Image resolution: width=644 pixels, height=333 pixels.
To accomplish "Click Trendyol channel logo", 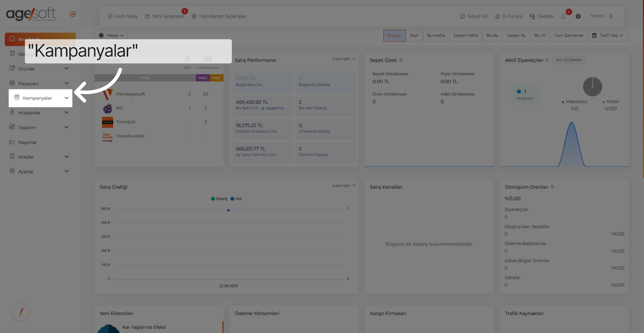I will click(x=108, y=122).
